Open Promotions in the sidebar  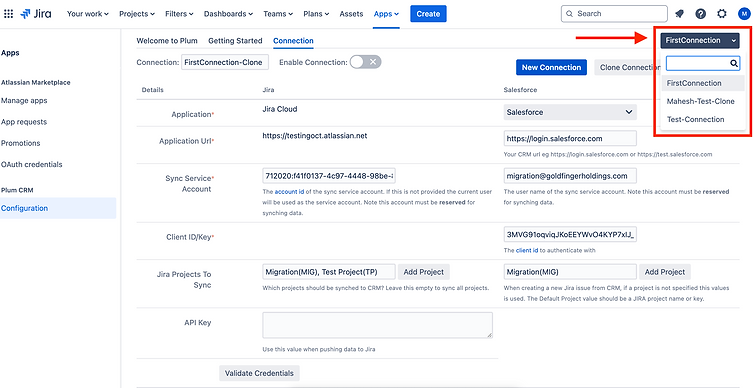click(21, 143)
